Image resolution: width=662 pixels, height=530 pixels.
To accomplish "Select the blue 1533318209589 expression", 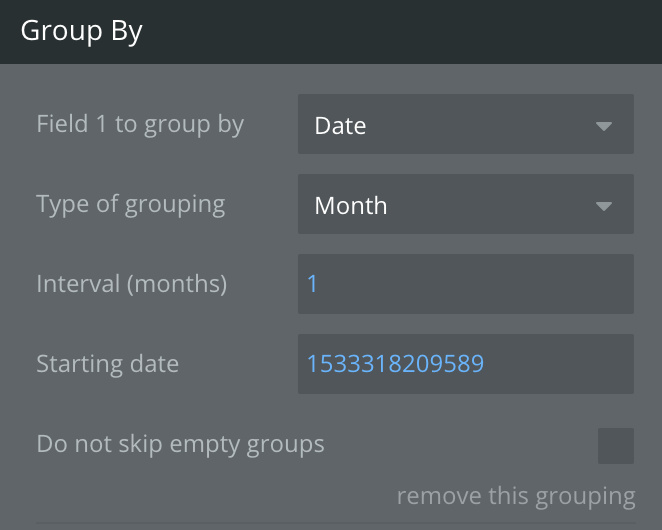I will point(395,364).
